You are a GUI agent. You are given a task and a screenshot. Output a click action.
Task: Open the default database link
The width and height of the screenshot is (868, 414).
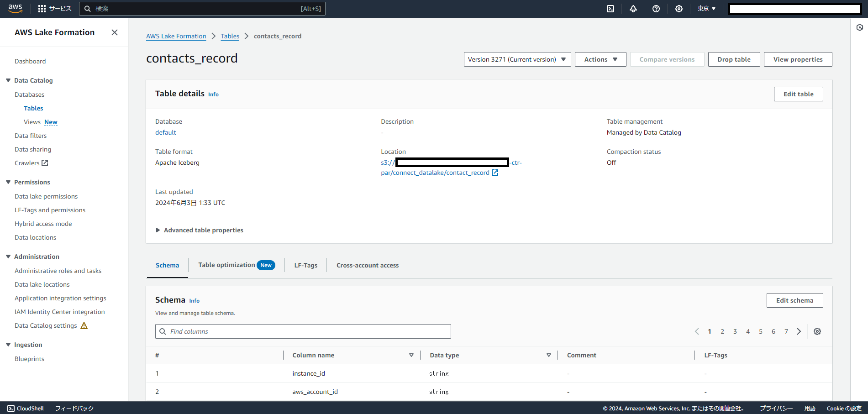(x=166, y=132)
